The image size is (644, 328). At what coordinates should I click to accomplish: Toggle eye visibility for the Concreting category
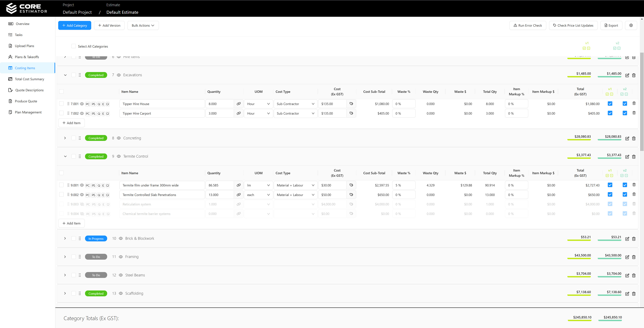(119, 138)
